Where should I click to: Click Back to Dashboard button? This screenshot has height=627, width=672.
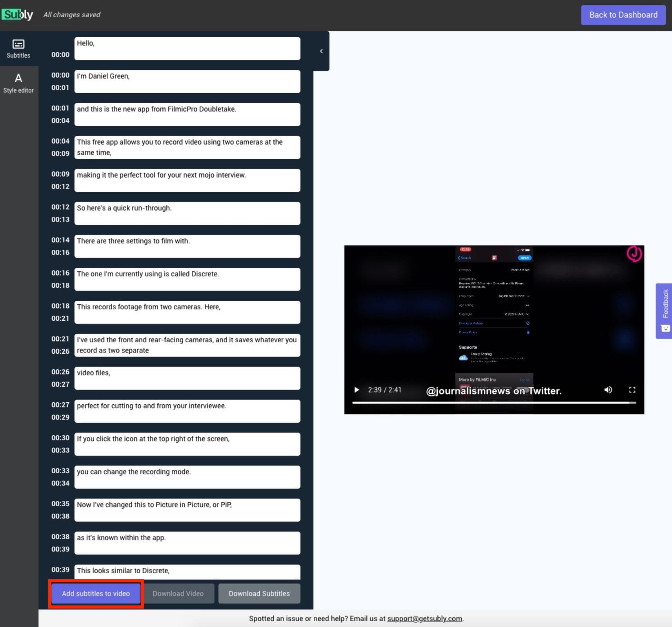point(623,15)
